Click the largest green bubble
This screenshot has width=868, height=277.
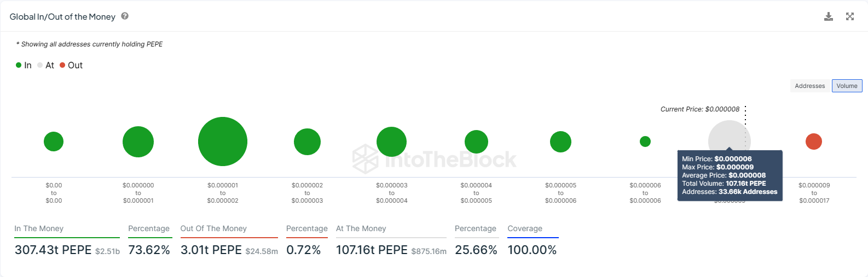point(223,142)
